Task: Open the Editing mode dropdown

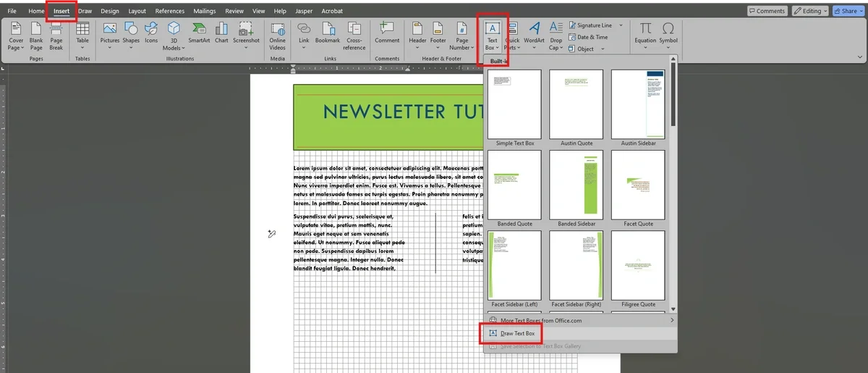Action: [811, 11]
